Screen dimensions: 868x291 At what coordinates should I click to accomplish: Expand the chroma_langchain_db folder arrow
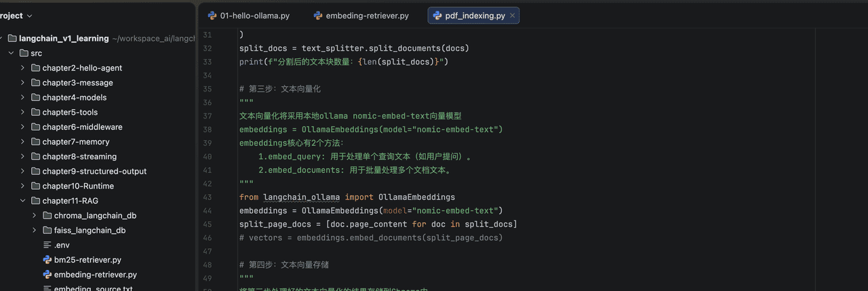tap(34, 216)
